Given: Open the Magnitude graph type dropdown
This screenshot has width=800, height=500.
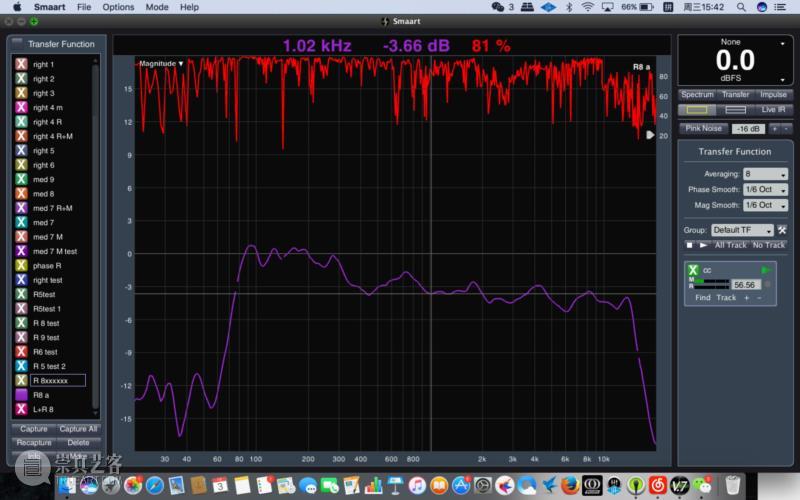Looking at the screenshot, I should tap(161, 64).
